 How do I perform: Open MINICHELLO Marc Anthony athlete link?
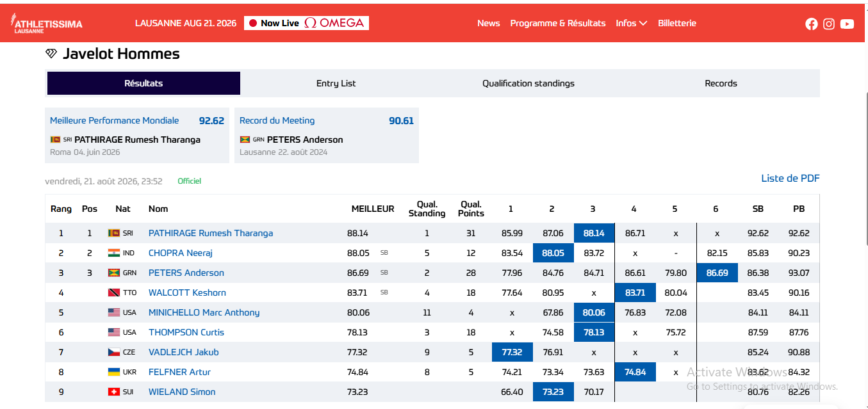pos(204,312)
